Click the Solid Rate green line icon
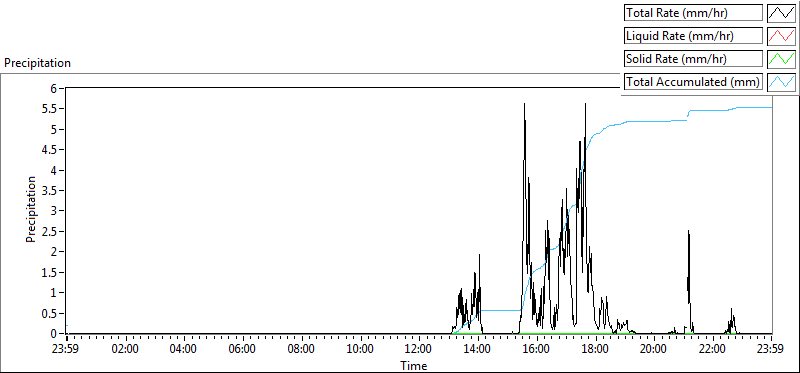800x373 pixels. [x=781, y=59]
